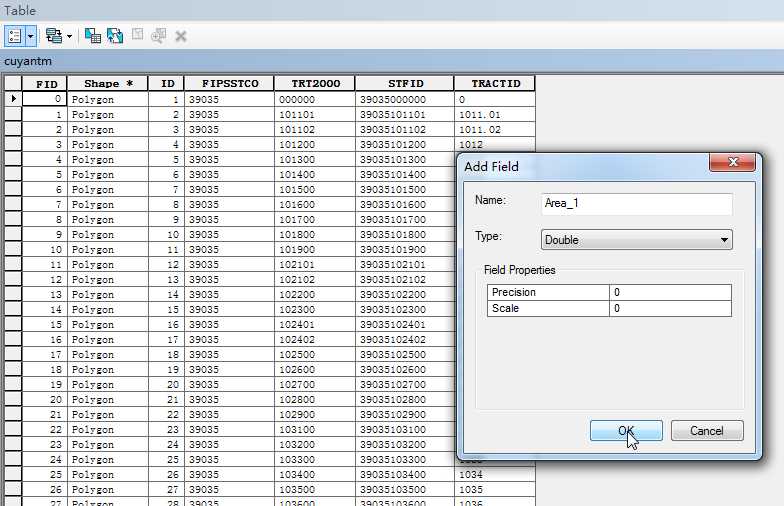Expand the Table Options dropdown arrow
The width and height of the screenshot is (784, 506).
click(30, 36)
